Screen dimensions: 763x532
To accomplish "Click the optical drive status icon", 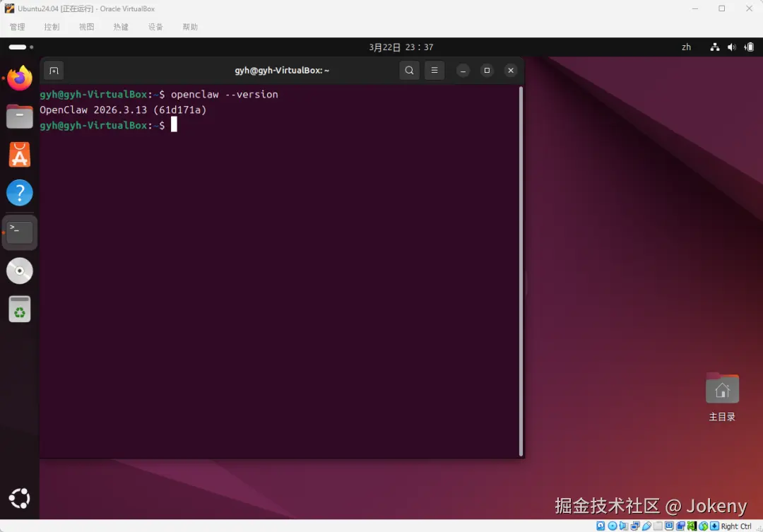I will coord(612,526).
